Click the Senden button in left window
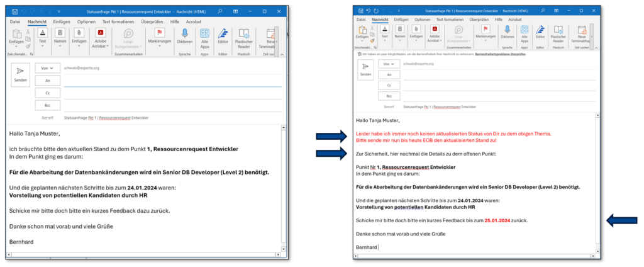Image resolution: width=644 pixels, height=267 pixels. 20,75
